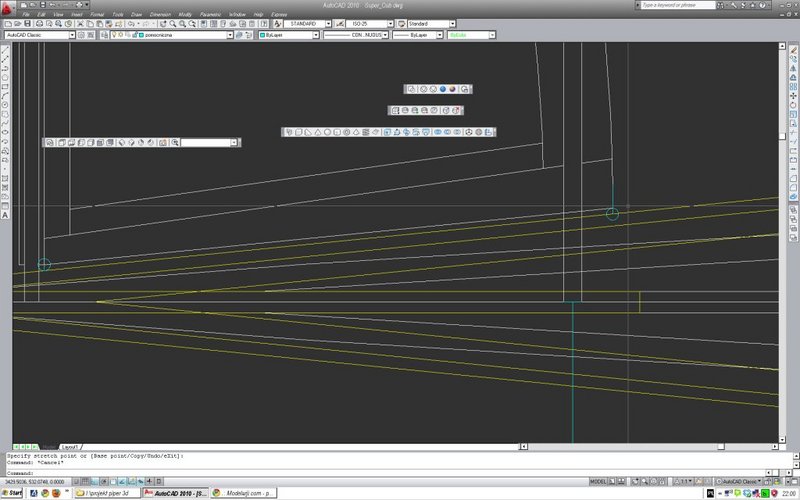Select the Line tool in Draw toolbar
The height and width of the screenshot is (500, 800).
coord(5,49)
